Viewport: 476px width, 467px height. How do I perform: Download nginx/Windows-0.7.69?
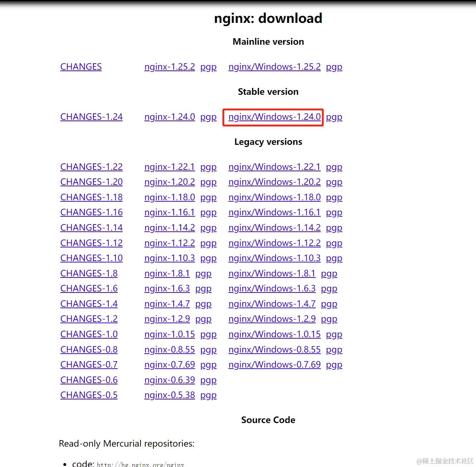(275, 365)
